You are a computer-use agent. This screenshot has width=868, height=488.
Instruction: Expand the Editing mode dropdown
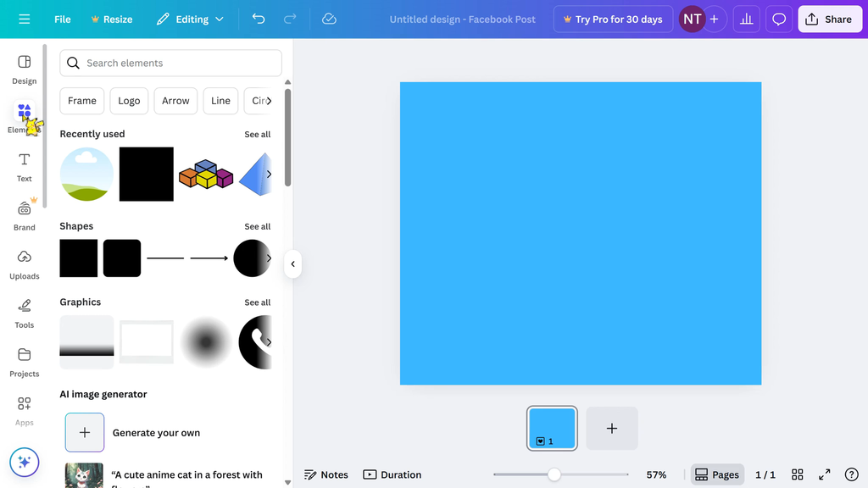(x=191, y=19)
